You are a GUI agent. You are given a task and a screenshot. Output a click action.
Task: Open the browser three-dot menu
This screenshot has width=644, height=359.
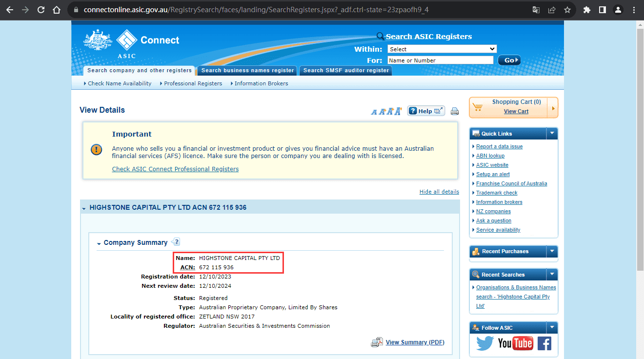[x=634, y=10]
